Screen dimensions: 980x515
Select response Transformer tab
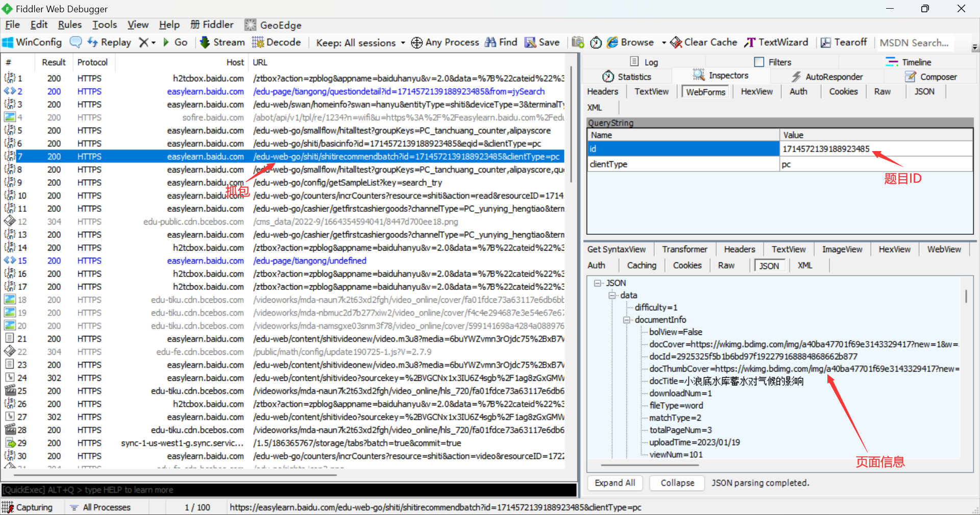pos(684,249)
